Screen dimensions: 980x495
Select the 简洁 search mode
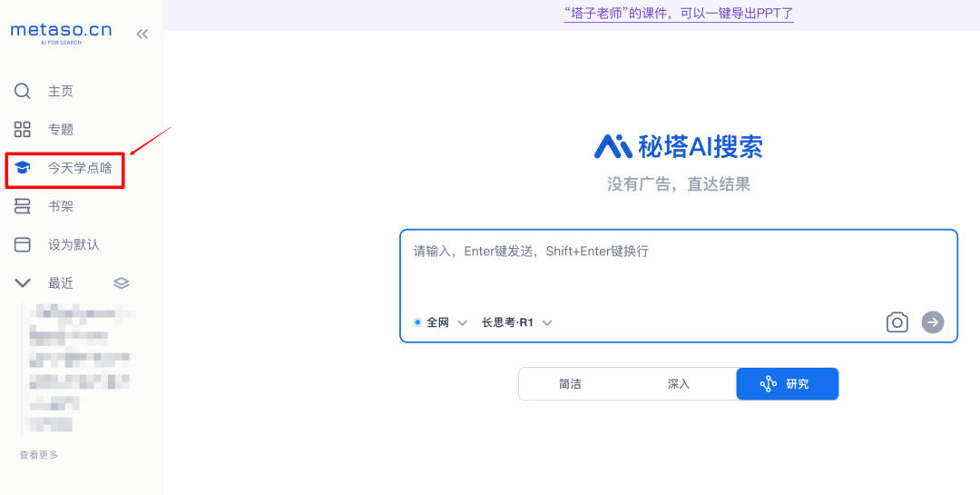click(570, 383)
